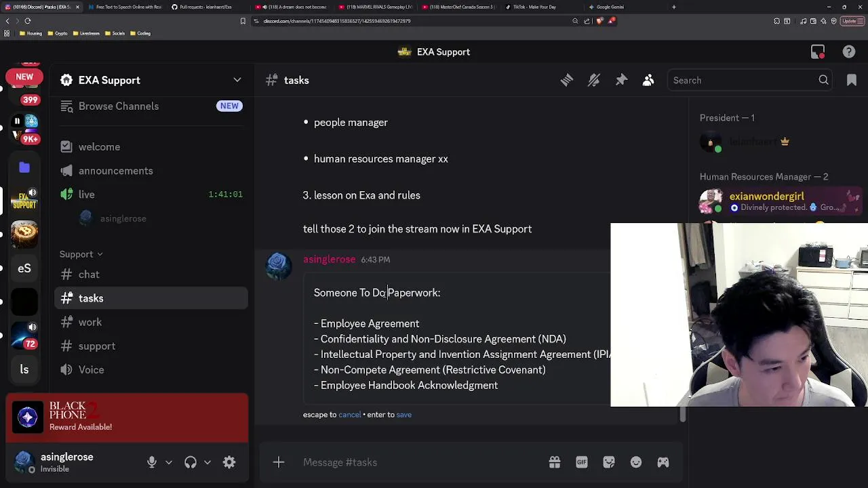The height and width of the screenshot is (488, 868).
Task: Open server with 72 badge
Action: (26, 335)
